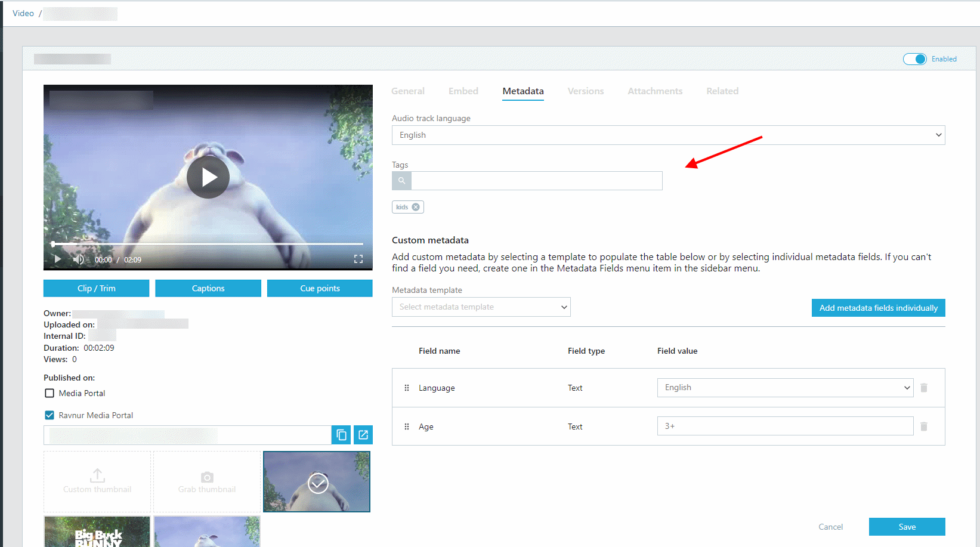The height and width of the screenshot is (547, 980).
Task: Play the video with the large center button
Action: [208, 177]
